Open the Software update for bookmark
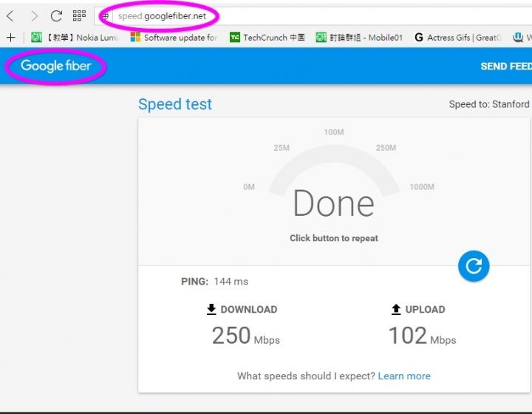Viewport: 532px width, 414px height. click(x=174, y=37)
